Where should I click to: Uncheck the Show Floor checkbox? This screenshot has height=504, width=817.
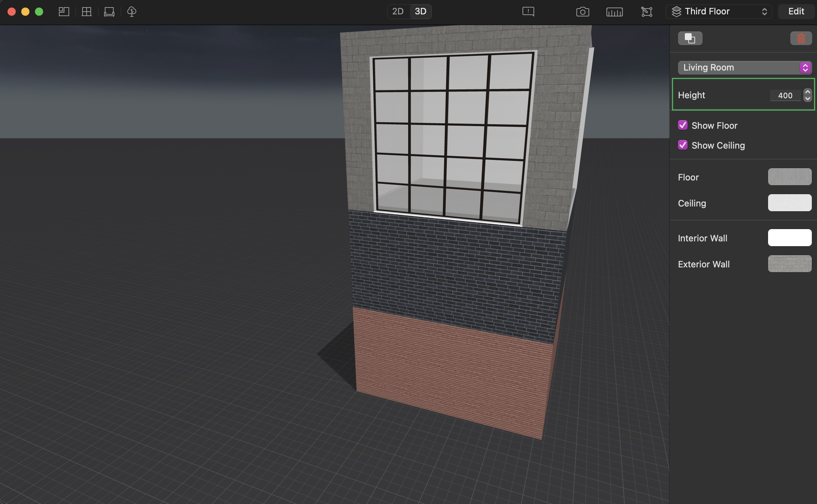(x=683, y=125)
